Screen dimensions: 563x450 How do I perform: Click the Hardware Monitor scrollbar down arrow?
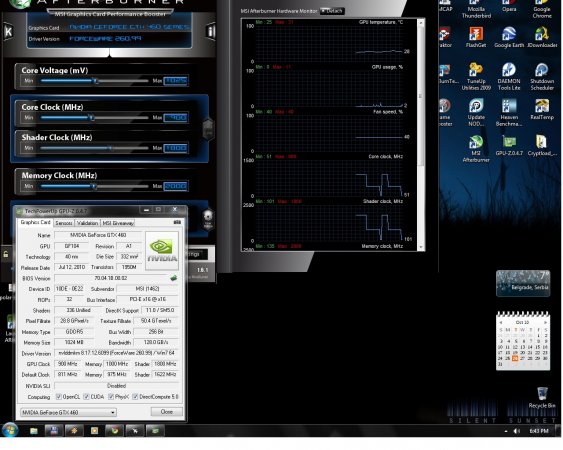(x=421, y=247)
